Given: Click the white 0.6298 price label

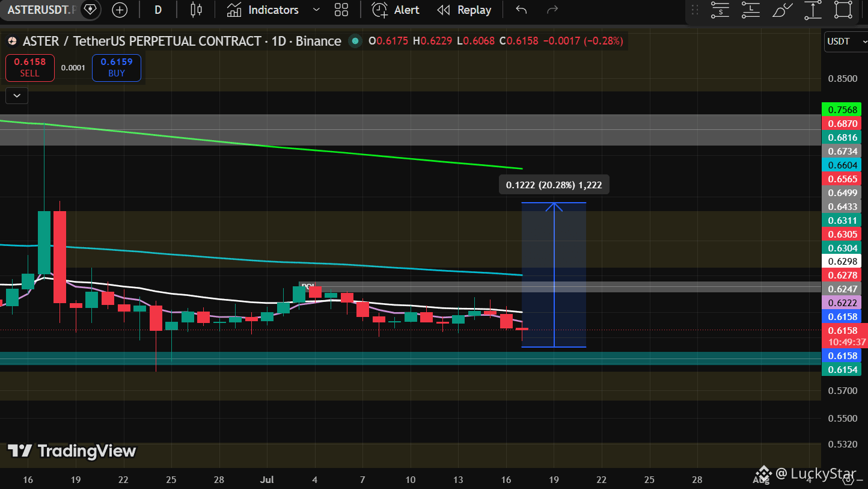Looking at the screenshot, I should (842, 261).
